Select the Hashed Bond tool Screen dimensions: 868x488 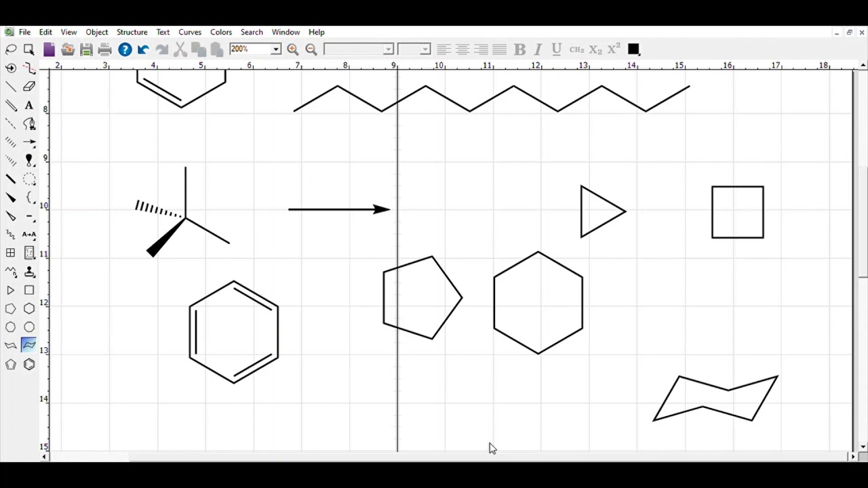(11, 142)
